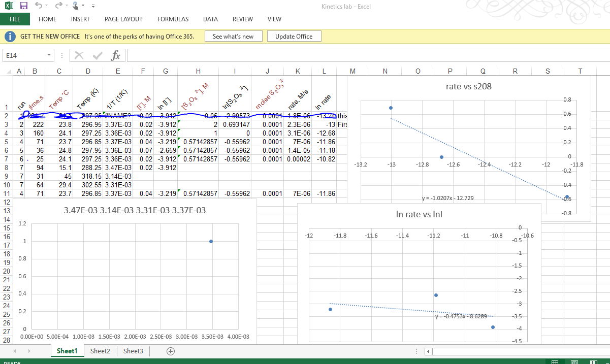
Task: Click the horizontal scrollbar left arrow
Action: pos(427,351)
